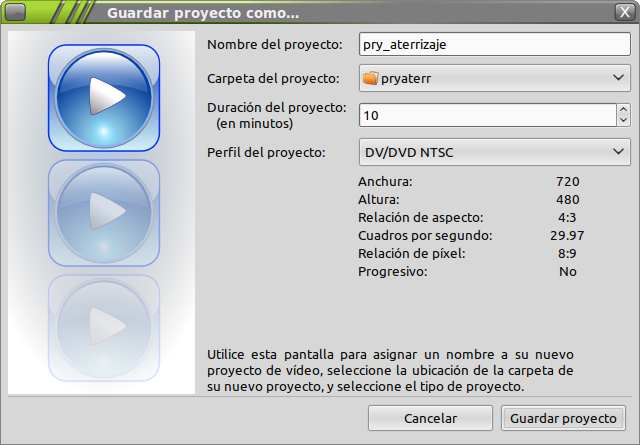Open the Carpeta del proyecto dropdown arrow
The height and width of the screenshot is (445, 640).
(617, 78)
